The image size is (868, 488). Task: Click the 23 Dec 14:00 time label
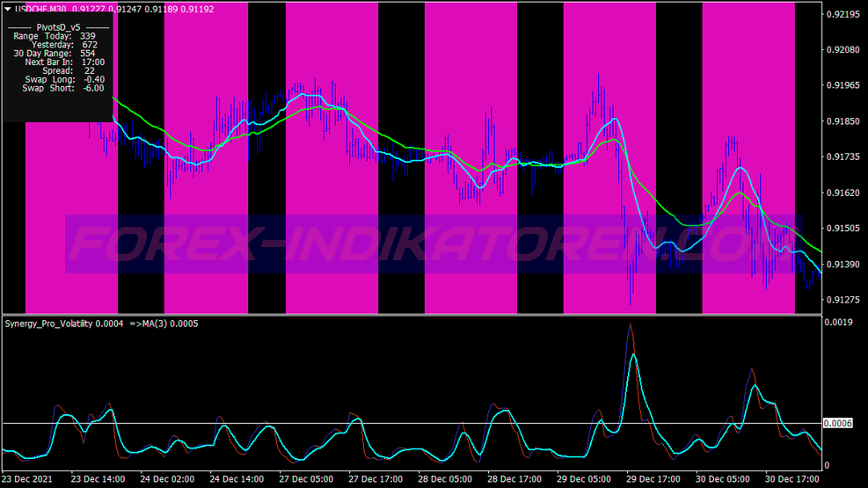[98, 479]
